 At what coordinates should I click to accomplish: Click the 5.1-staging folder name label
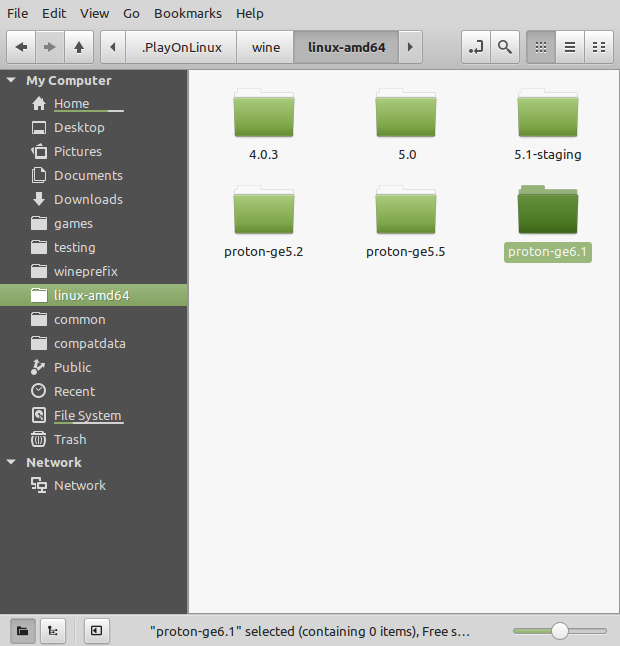point(547,155)
